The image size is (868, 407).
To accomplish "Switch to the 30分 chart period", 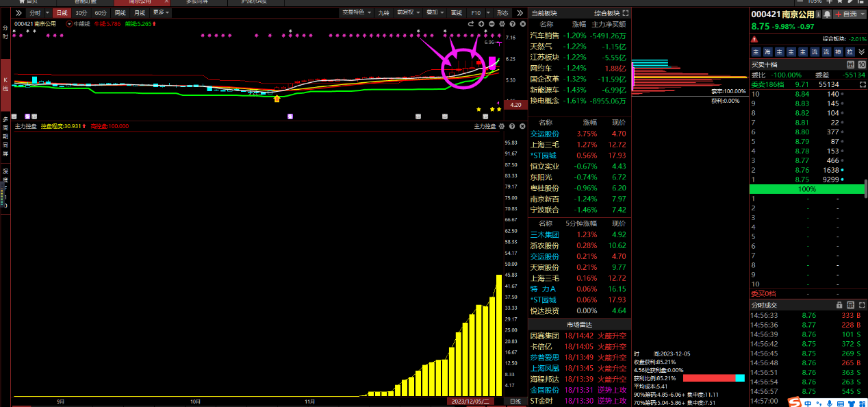I will [81, 13].
